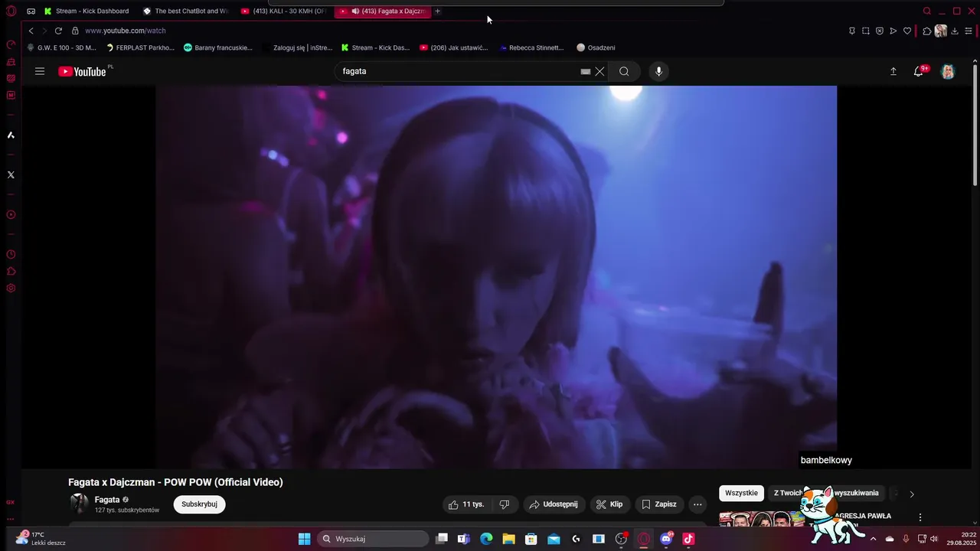Open the Opera pinboards pin icon
Screen dimensions: 980x551
(852, 31)
